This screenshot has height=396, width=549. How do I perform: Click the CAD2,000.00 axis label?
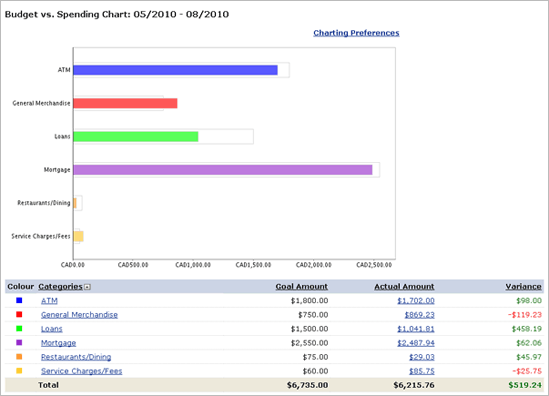pos(314,265)
